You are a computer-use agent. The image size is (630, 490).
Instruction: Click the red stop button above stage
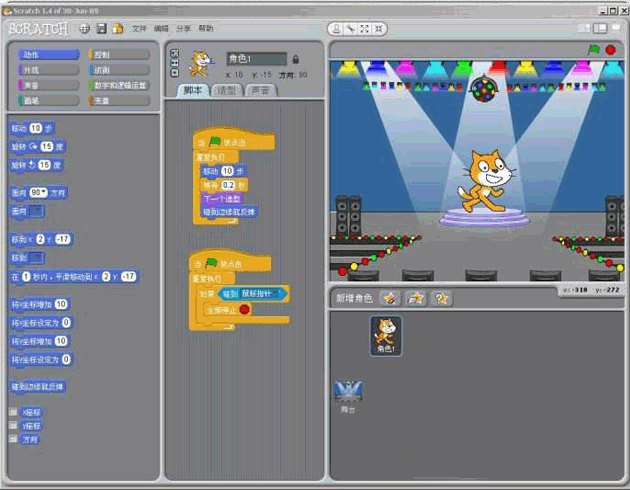(611, 50)
